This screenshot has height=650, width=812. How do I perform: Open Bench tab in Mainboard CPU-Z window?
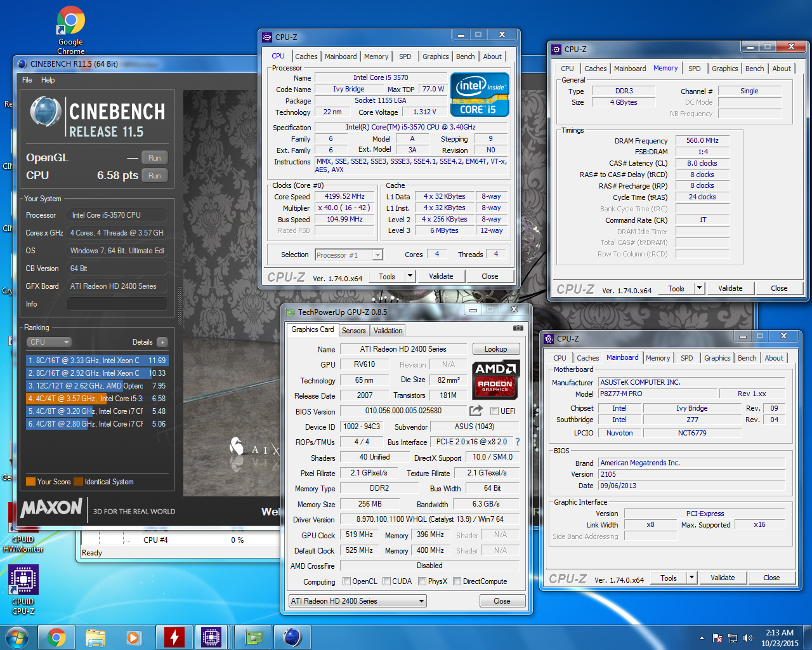pyautogui.click(x=747, y=358)
